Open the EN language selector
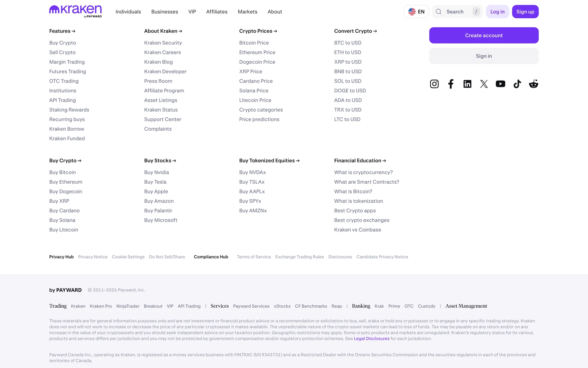Screen dimensions: 588x368 pos(416,12)
